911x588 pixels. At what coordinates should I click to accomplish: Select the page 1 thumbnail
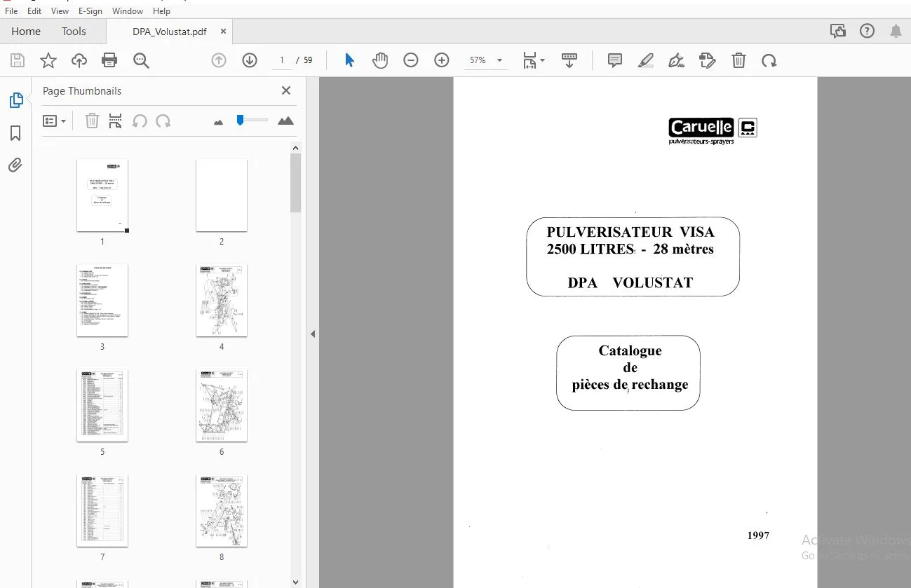(x=102, y=196)
